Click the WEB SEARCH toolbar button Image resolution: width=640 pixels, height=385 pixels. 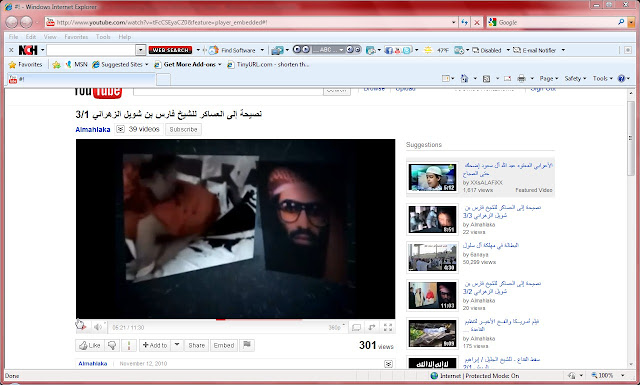170,50
